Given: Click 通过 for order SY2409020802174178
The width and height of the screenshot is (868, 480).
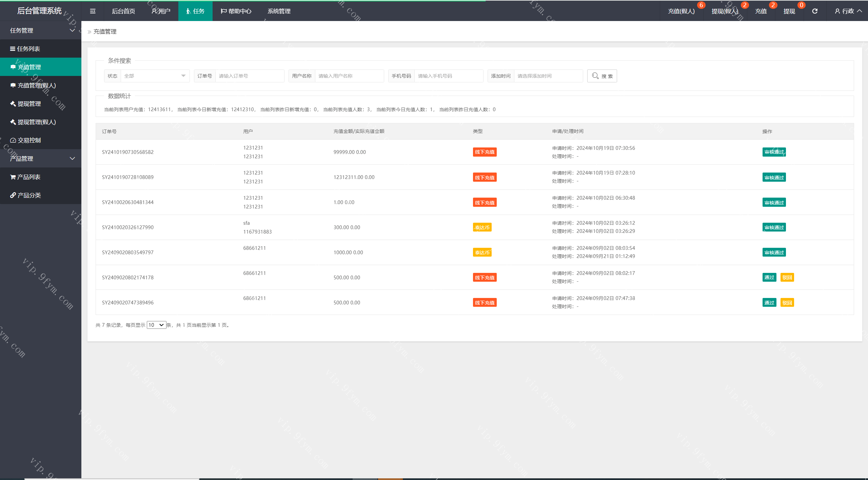Looking at the screenshot, I should point(769,277).
